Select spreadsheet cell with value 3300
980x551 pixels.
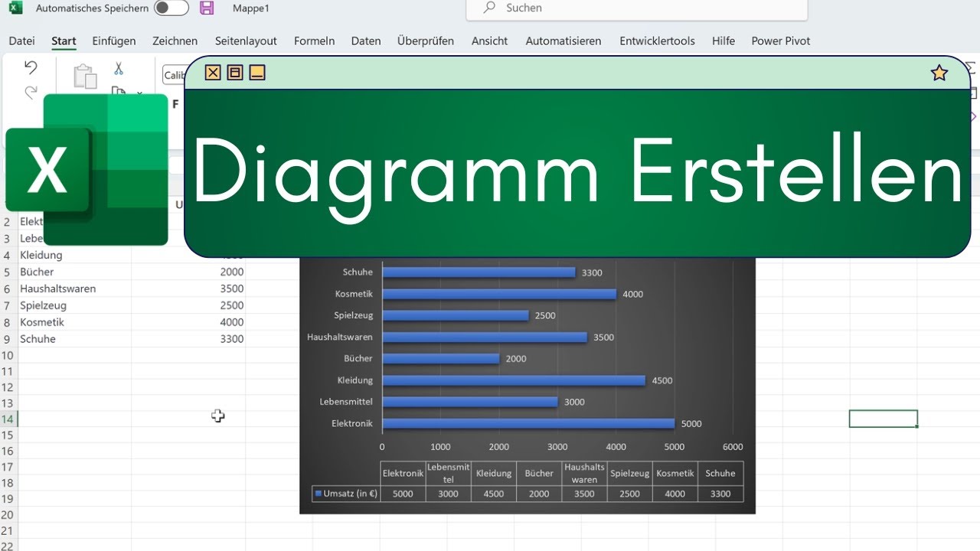coord(188,339)
